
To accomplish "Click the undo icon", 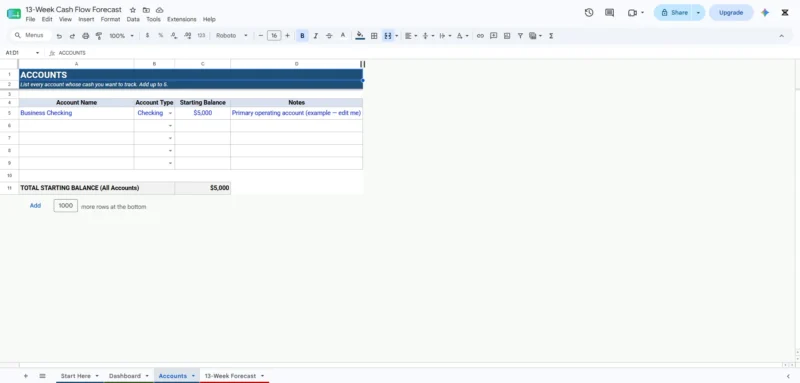I will 59,36.
